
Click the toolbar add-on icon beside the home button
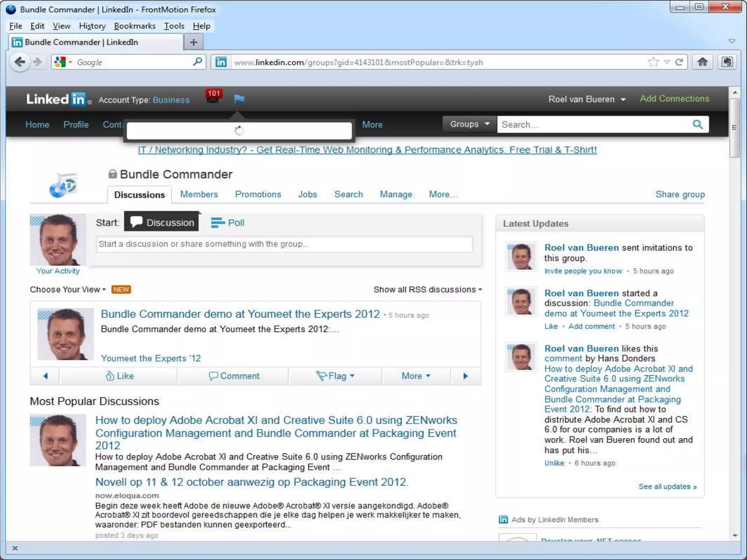point(727,62)
